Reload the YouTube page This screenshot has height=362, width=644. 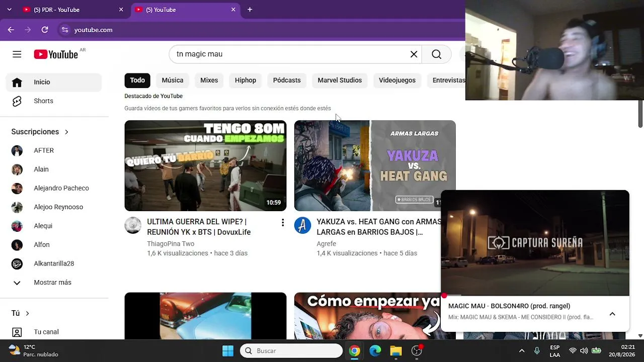point(45,30)
